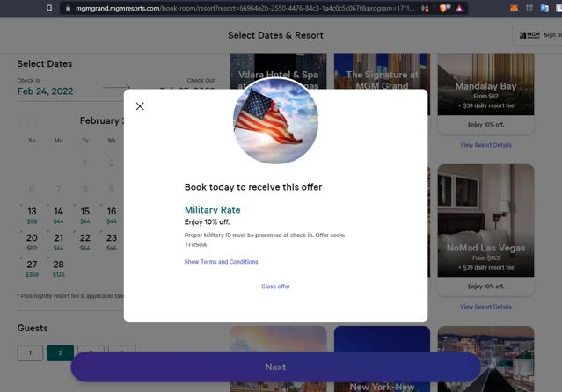The height and width of the screenshot is (392, 562).
Task: Click the Show Terms and Conditions link
Action: pos(221,262)
